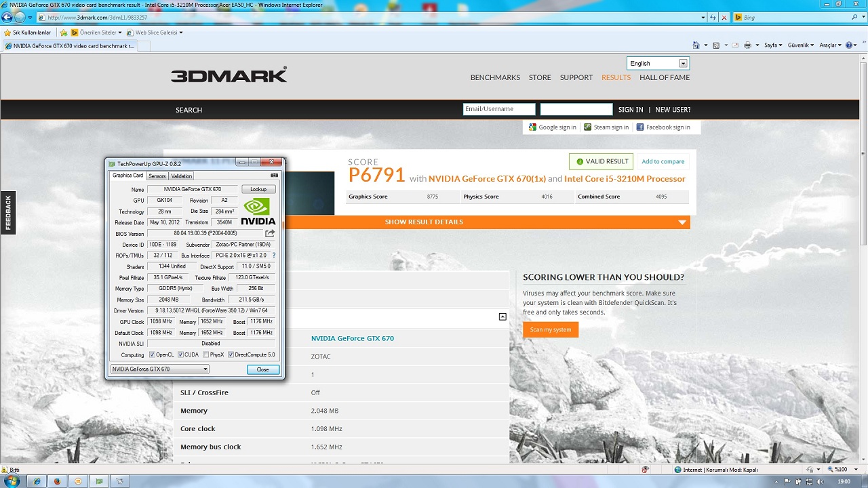
Task: Click the password input field
Action: tap(576, 109)
